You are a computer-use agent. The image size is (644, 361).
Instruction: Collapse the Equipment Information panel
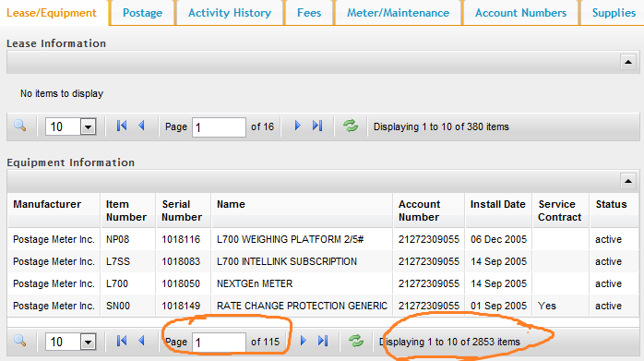[628, 181]
